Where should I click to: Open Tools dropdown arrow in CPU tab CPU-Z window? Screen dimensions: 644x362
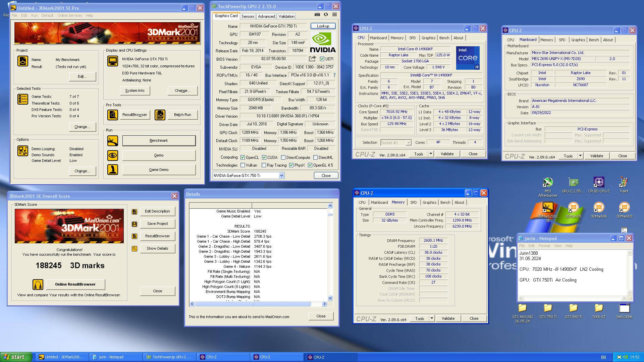pos(431,154)
